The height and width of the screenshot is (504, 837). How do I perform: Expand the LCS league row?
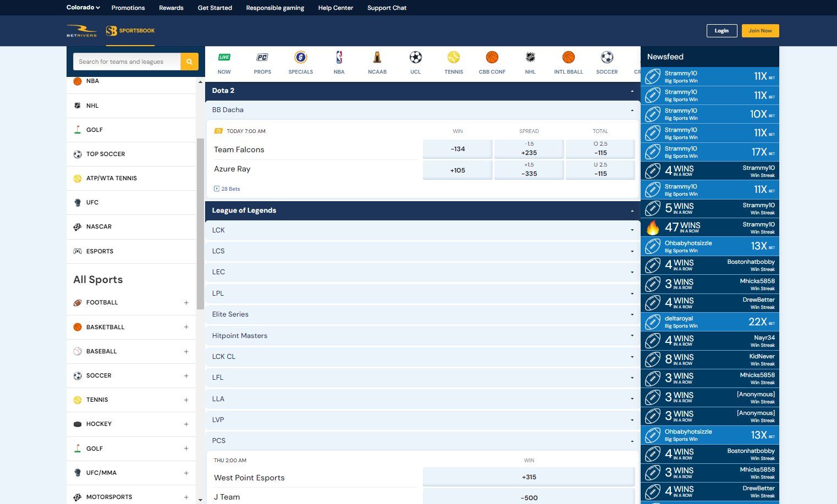[x=422, y=251]
